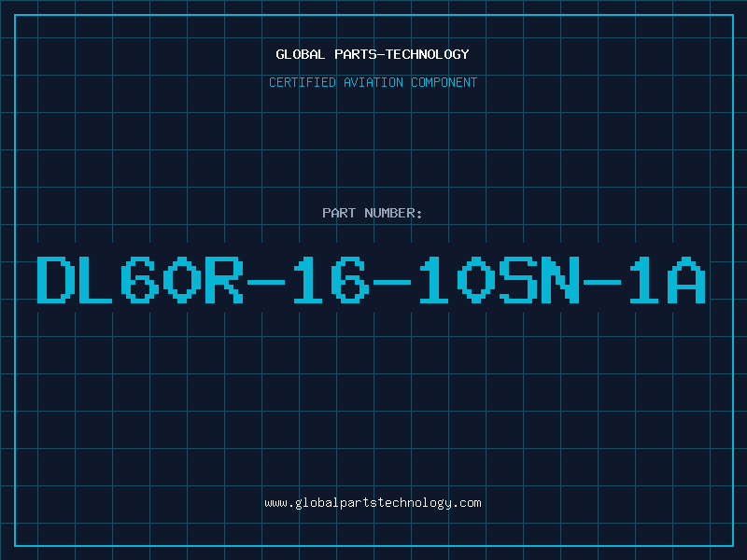Click the word COMPONENT in the subtitle
Viewport: 747px width, 560px height.
(444, 82)
